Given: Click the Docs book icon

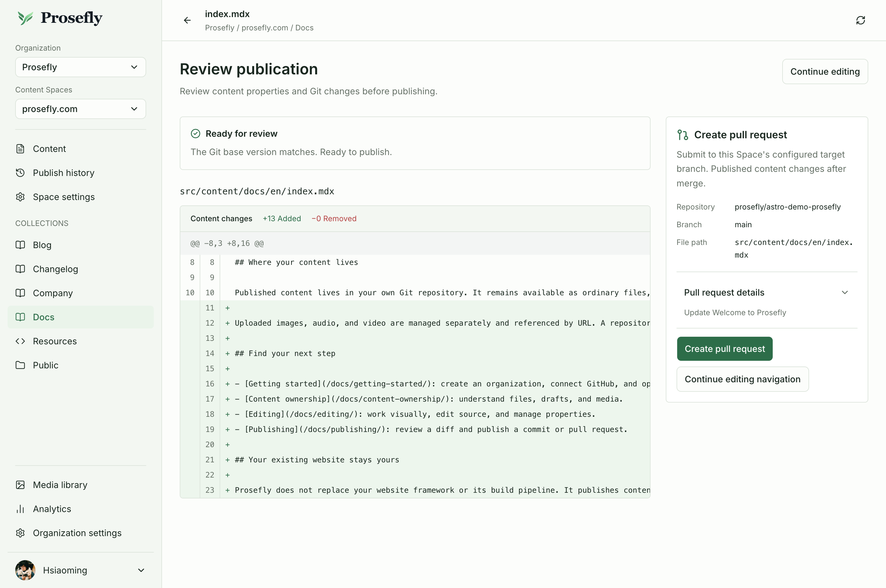Looking at the screenshot, I should 20,317.
